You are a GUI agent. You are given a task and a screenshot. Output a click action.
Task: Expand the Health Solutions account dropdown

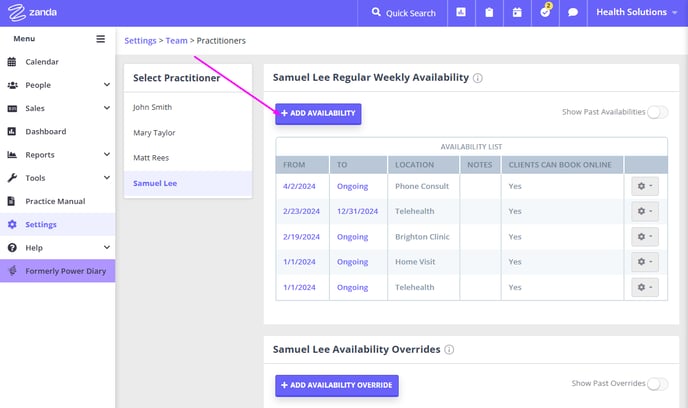636,12
